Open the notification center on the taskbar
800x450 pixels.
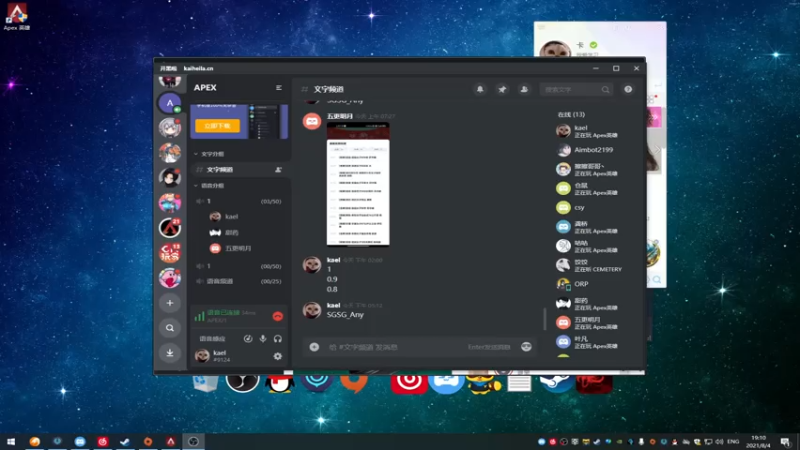785,442
